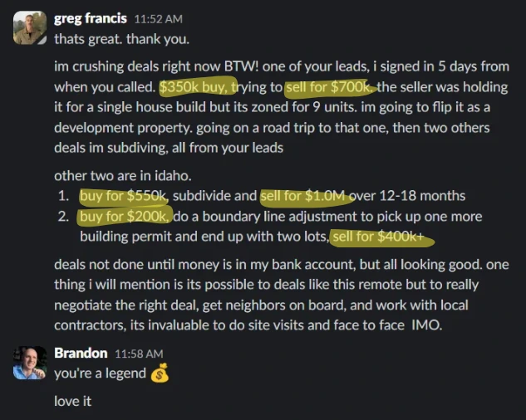Image resolution: width=526 pixels, height=420 pixels.
Task: Click the highlighted "sell for $400k+" text
Action: (x=378, y=237)
